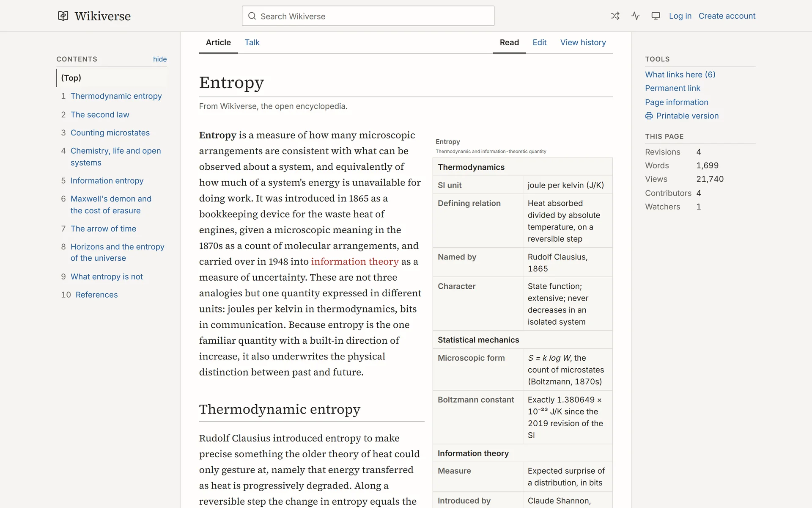Go to Information entropy section
This screenshot has width=812, height=508.
click(x=107, y=181)
